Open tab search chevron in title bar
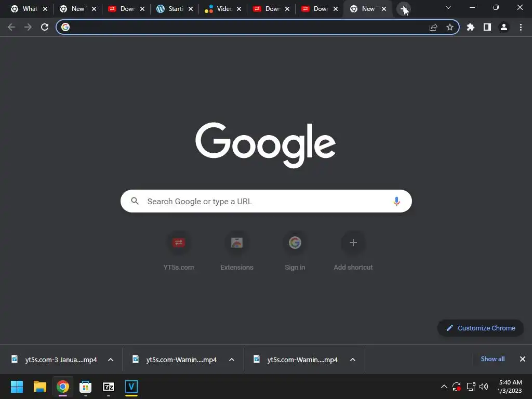This screenshot has height=399, width=532. pyautogui.click(x=448, y=7)
